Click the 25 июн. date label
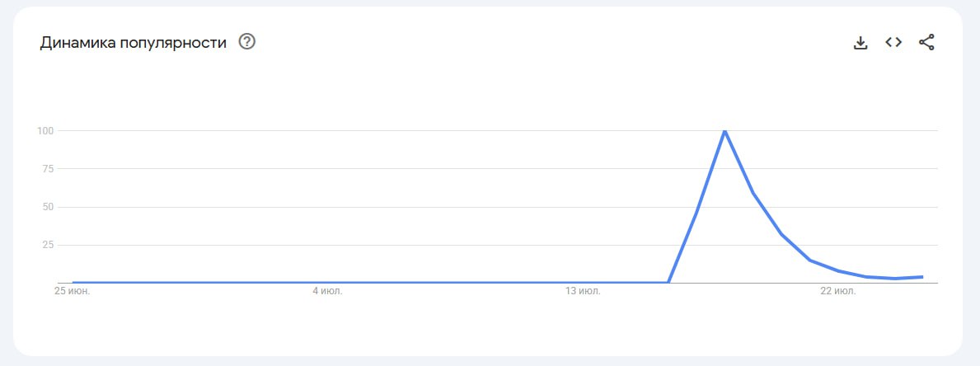Screen dimensions: 980x366 (x=73, y=291)
